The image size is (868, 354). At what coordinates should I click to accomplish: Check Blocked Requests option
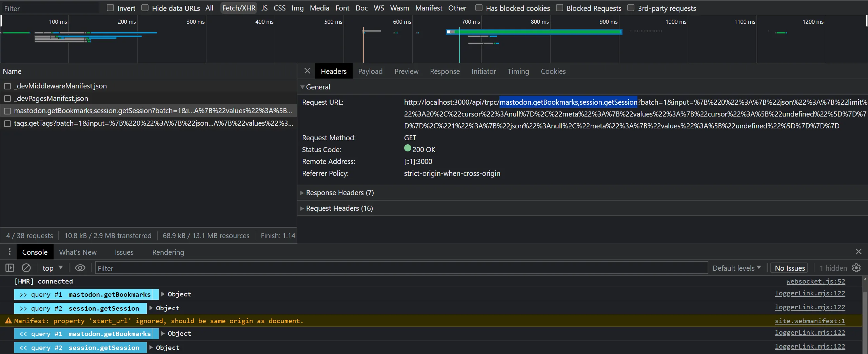click(x=559, y=8)
